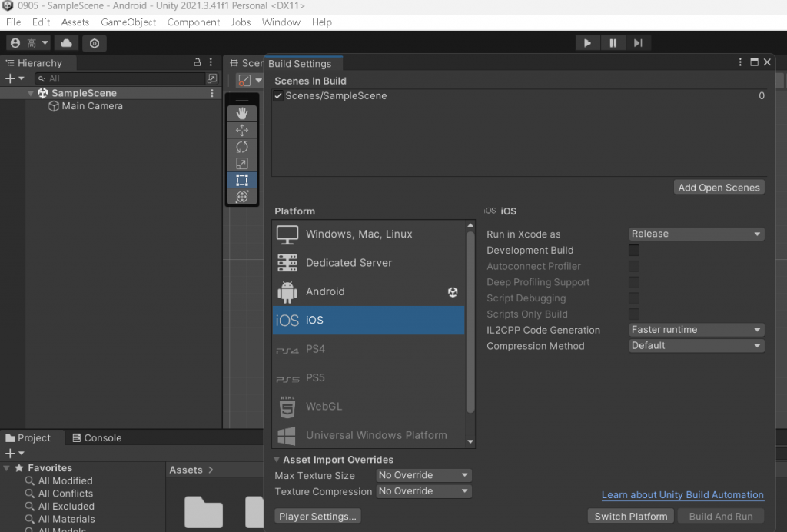787x532 pixels.
Task: Click platform list scroll down arrow
Action: [x=470, y=441]
